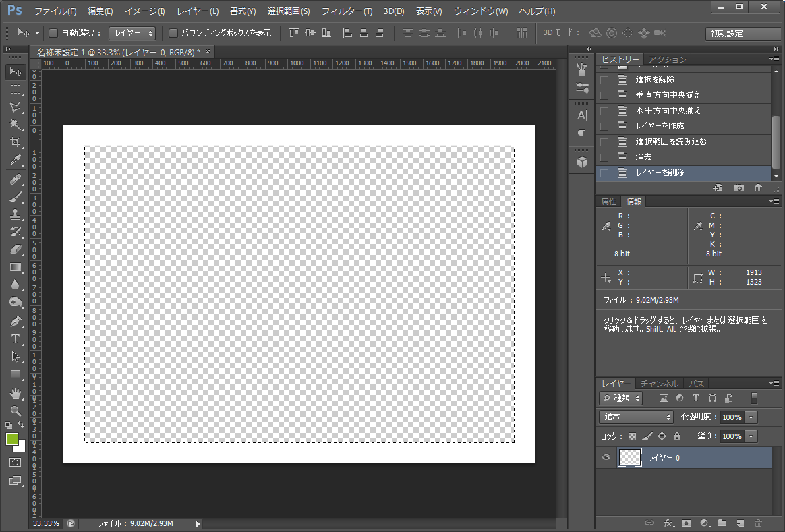The width and height of the screenshot is (785, 532).
Task: Select the Eyedropper tool
Action: pyautogui.click(x=16, y=160)
